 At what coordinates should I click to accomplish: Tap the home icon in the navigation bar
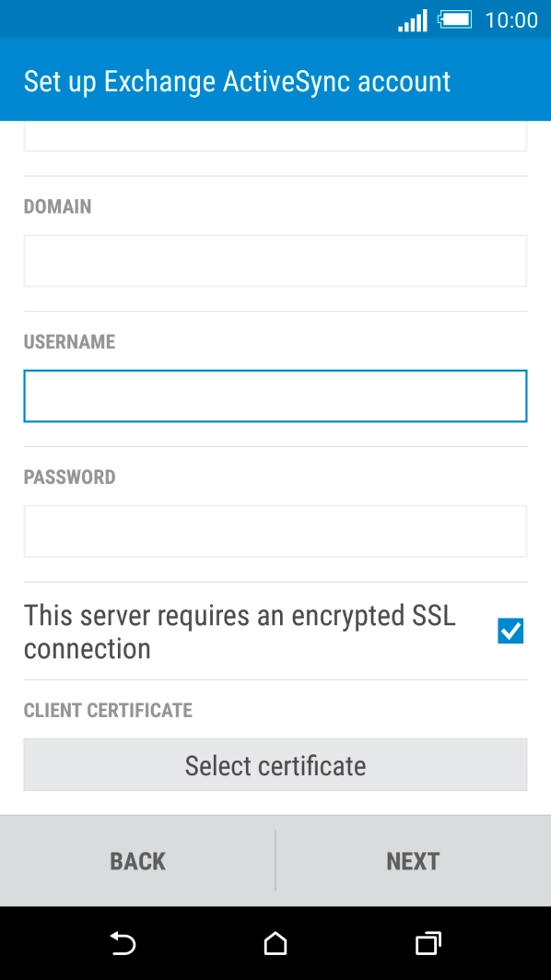pos(274,944)
